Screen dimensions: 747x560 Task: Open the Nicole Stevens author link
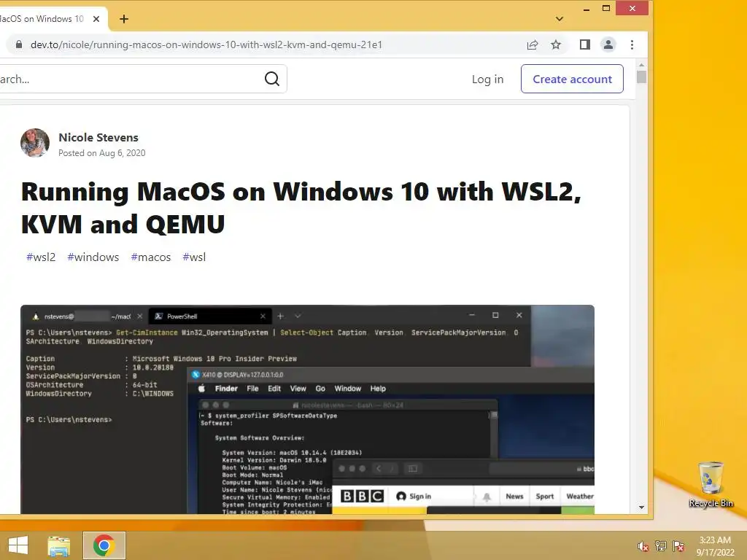click(98, 138)
